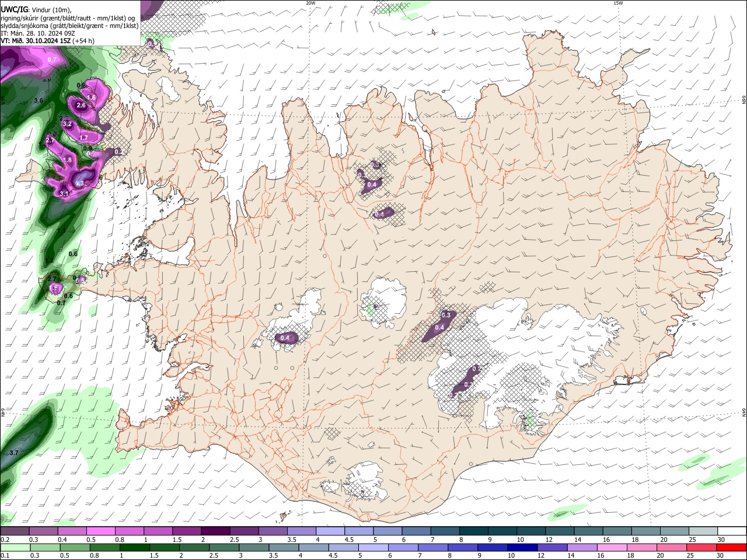Click the 20W longitude label

point(310,3)
